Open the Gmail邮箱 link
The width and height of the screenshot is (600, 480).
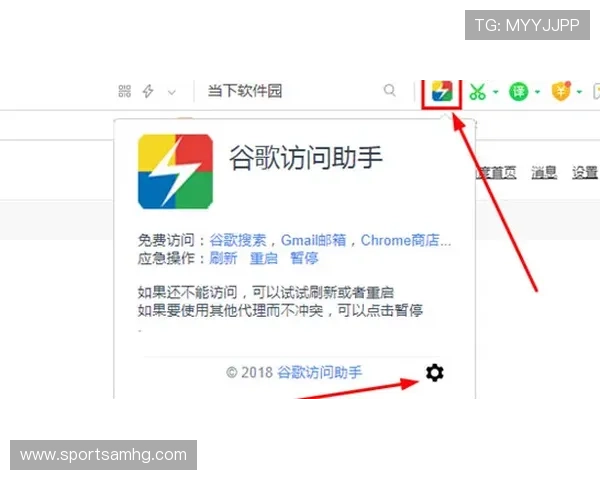point(313,240)
